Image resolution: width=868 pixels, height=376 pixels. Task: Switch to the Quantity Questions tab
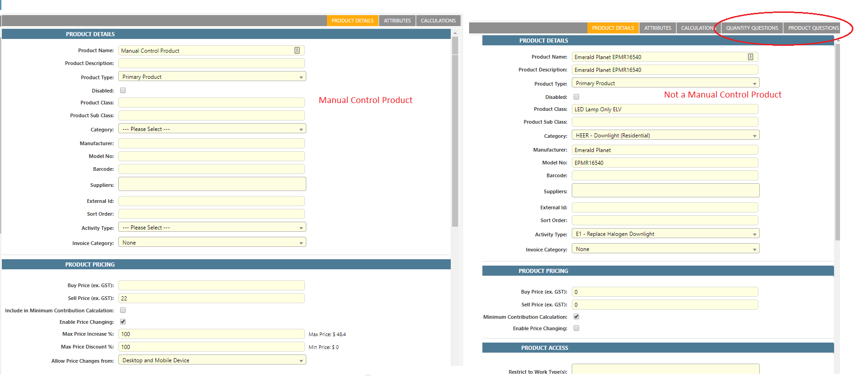tap(752, 28)
